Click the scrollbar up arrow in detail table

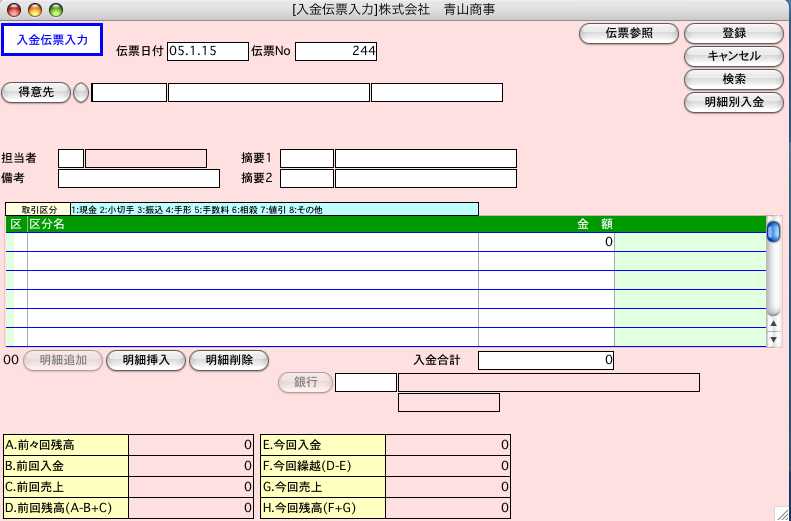click(773, 323)
